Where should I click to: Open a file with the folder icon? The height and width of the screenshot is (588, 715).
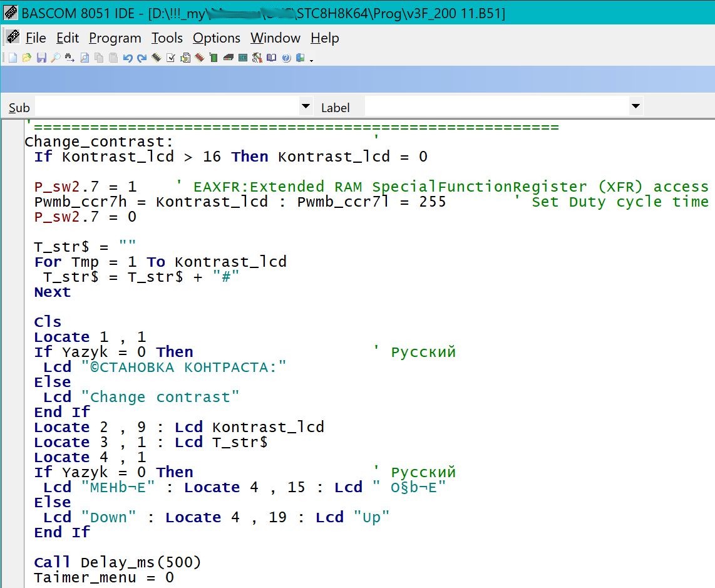[x=26, y=58]
